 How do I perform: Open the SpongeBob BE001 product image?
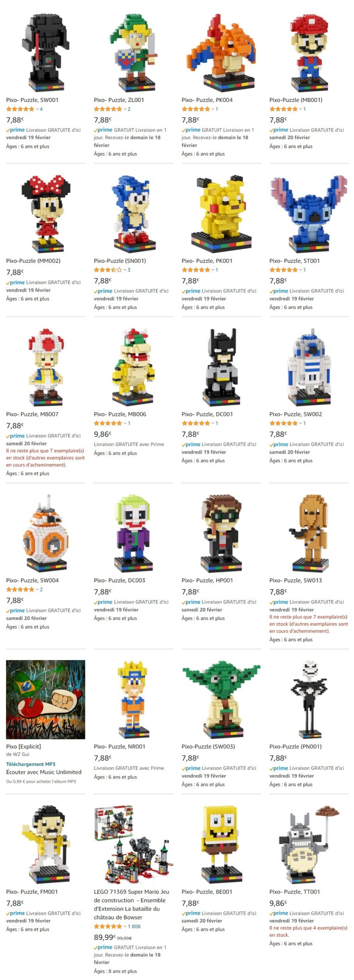tap(221, 844)
